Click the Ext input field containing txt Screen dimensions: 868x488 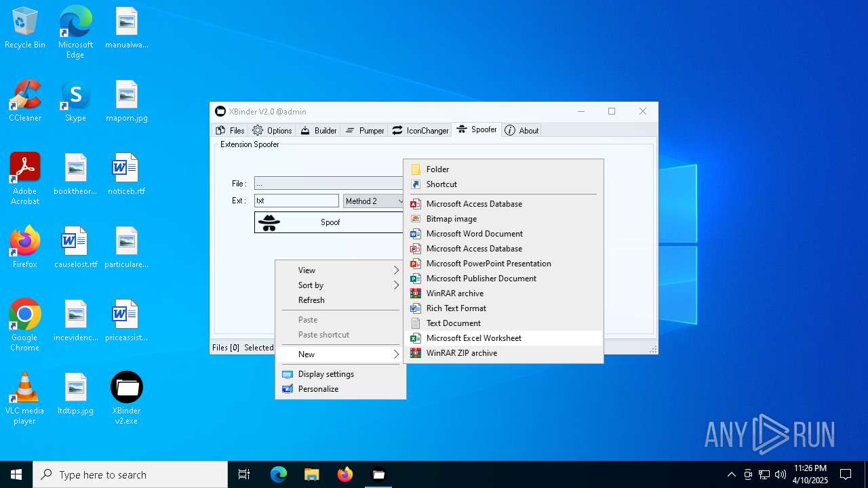click(x=296, y=201)
